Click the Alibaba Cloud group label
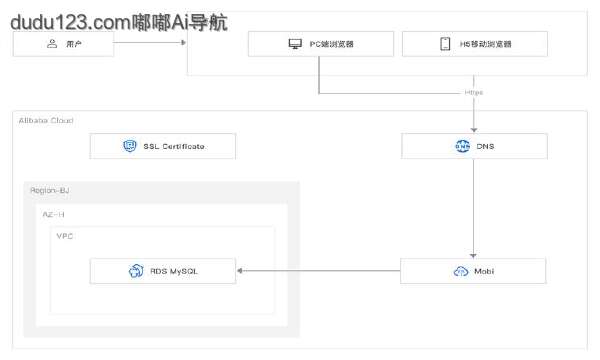The height and width of the screenshot is (360, 600). 46,121
